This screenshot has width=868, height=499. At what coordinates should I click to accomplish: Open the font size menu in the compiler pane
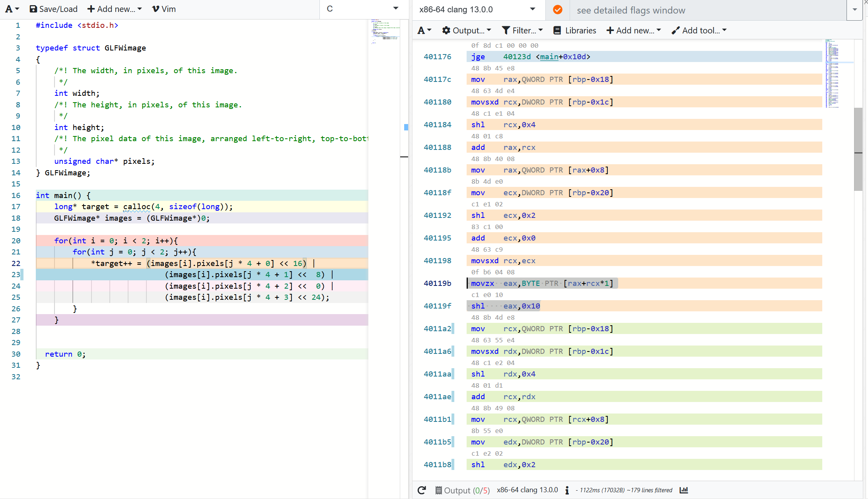point(424,30)
